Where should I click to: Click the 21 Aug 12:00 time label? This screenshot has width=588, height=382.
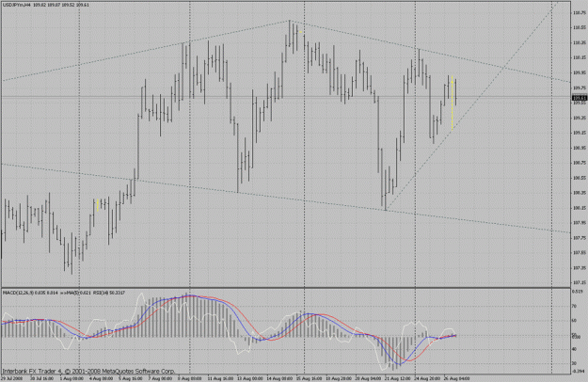pos(398,378)
